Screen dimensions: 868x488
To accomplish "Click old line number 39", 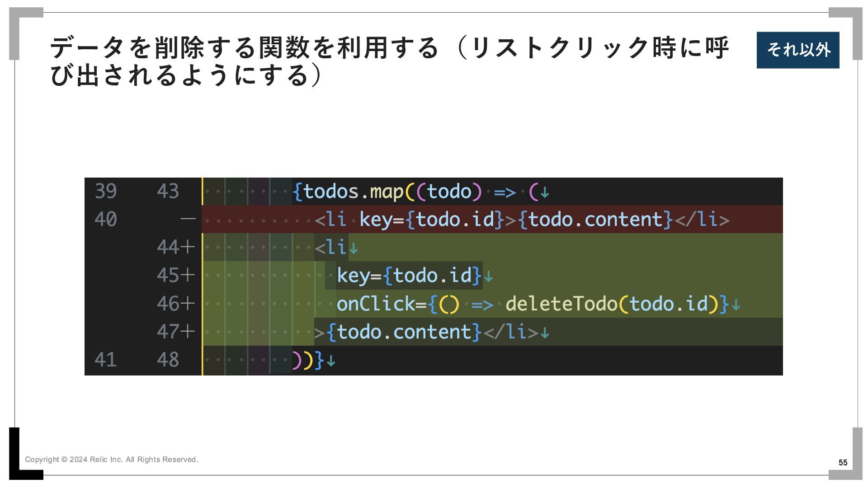I will 106,192.
